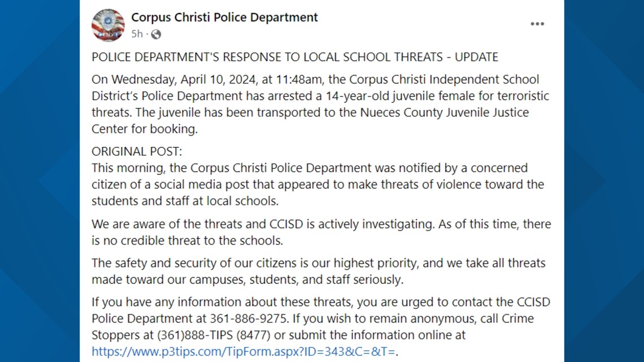Viewport: 644px width, 362px height.
Task: Click the "5h" timestamp link
Action: pyautogui.click(x=136, y=34)
